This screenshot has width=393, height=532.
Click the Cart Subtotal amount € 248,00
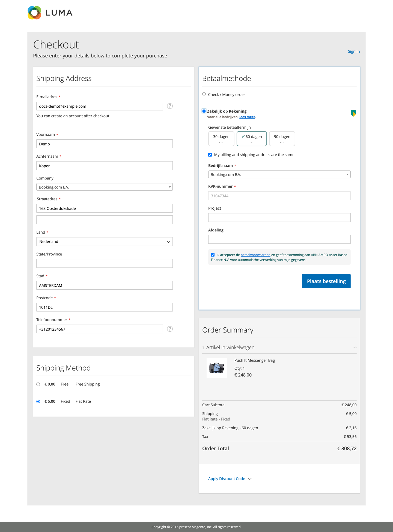[349, 405]
